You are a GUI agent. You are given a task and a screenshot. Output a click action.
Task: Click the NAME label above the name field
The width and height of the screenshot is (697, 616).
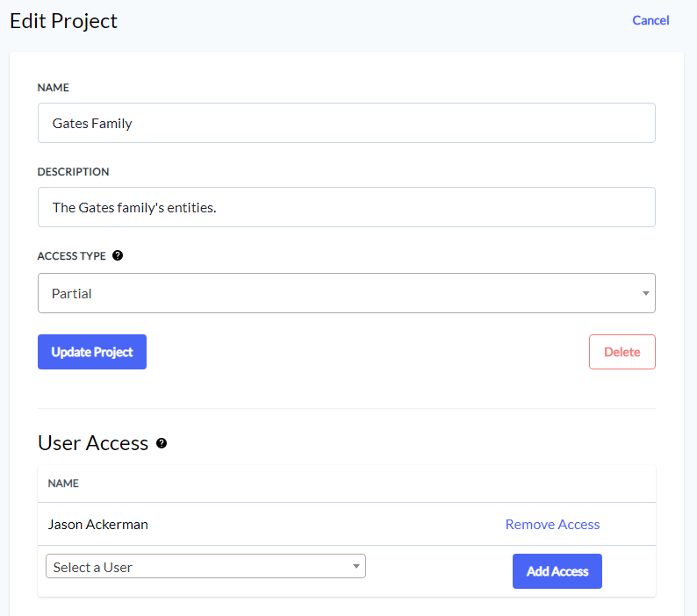click(54, 88)
